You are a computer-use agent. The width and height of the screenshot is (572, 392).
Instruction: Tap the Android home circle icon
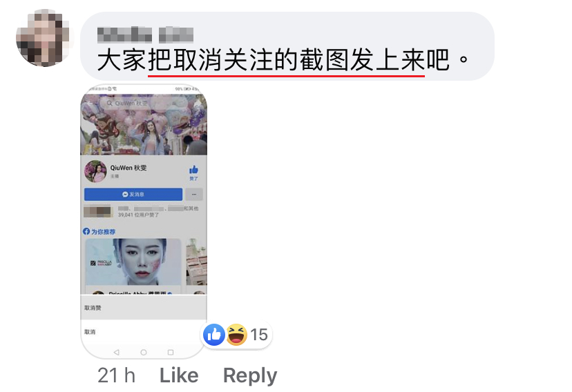click(x=144, y=352)
